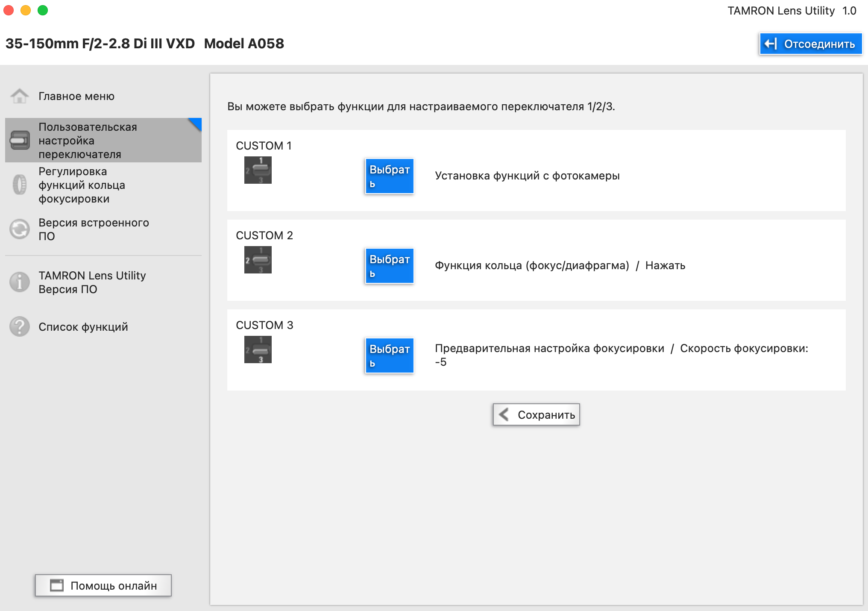Click the CUSTOM 1 switch position icon

click(x=258, y=170)
